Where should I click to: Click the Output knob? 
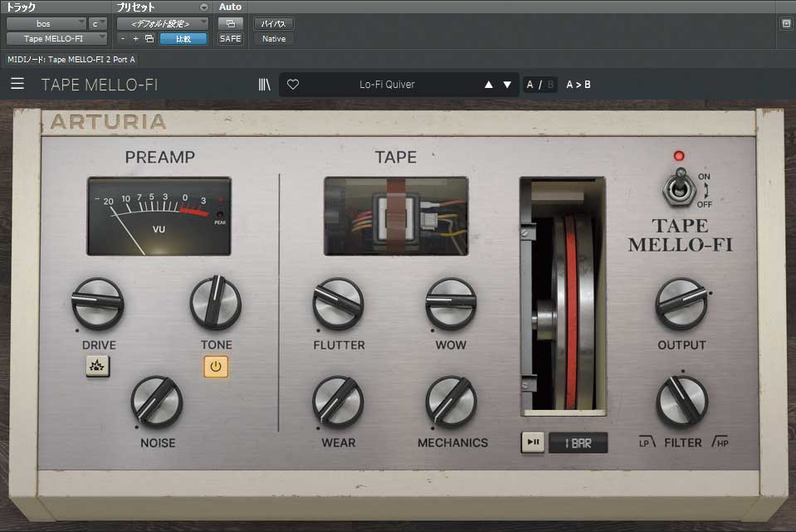click(x=681, y=304)
